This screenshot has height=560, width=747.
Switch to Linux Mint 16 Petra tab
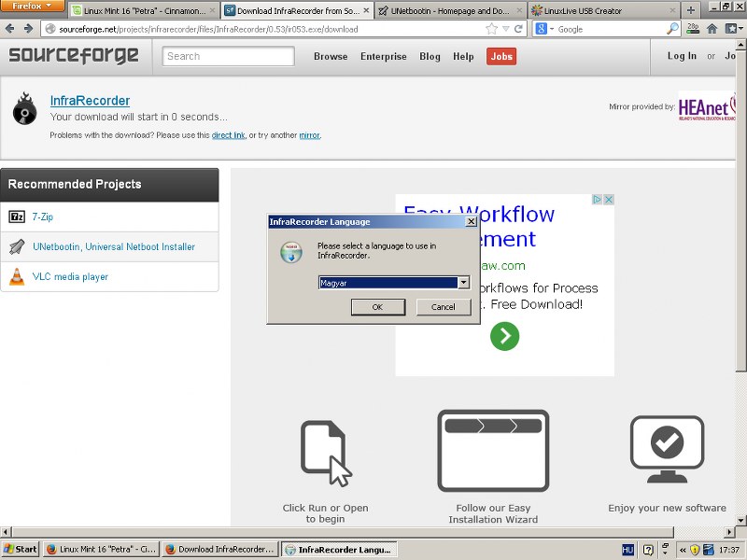click(x=144, y=10)
